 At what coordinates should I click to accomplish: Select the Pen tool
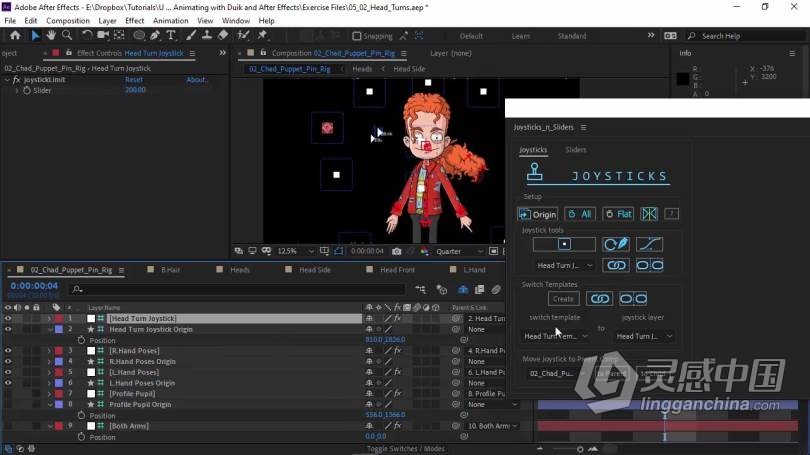(x=155, y=35)
